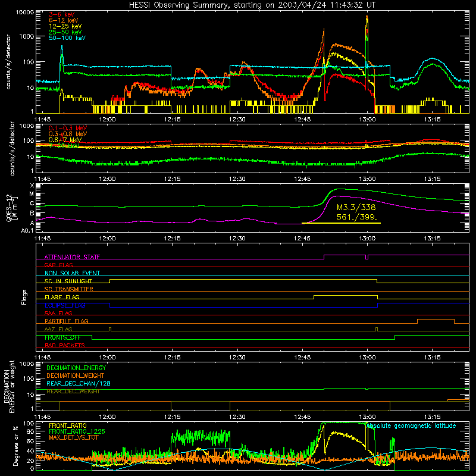
Task: Click the '0.1-0.3 MeV' legend label
Action: point(68,128)
